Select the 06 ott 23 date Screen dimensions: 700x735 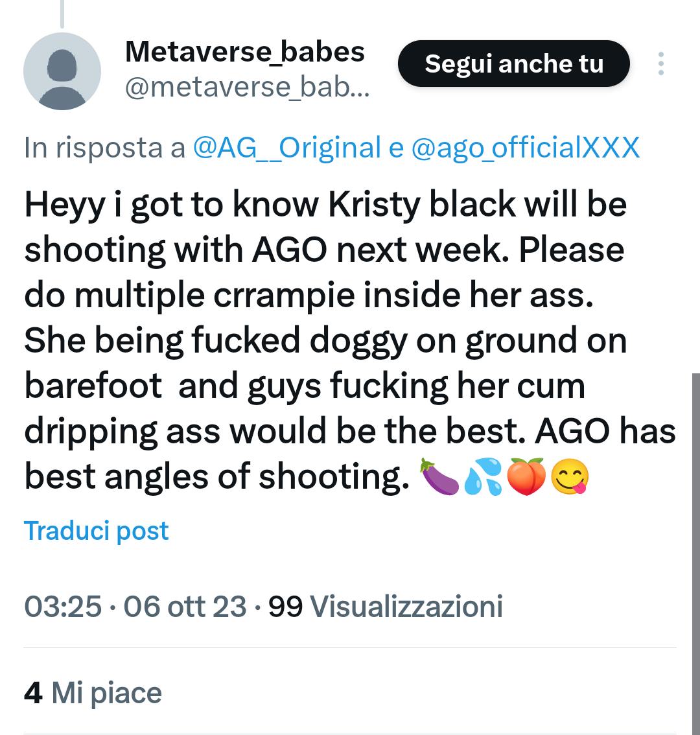coord(185,607)
